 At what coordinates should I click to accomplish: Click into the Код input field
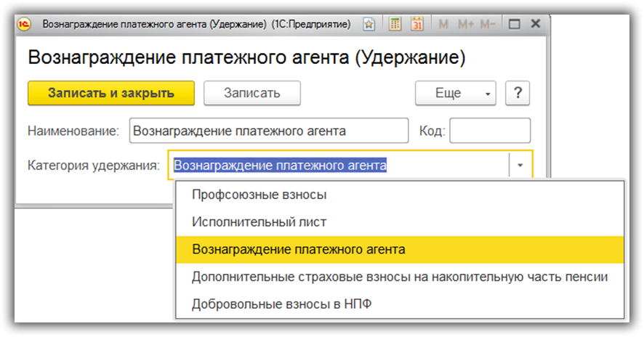(490, 131)
